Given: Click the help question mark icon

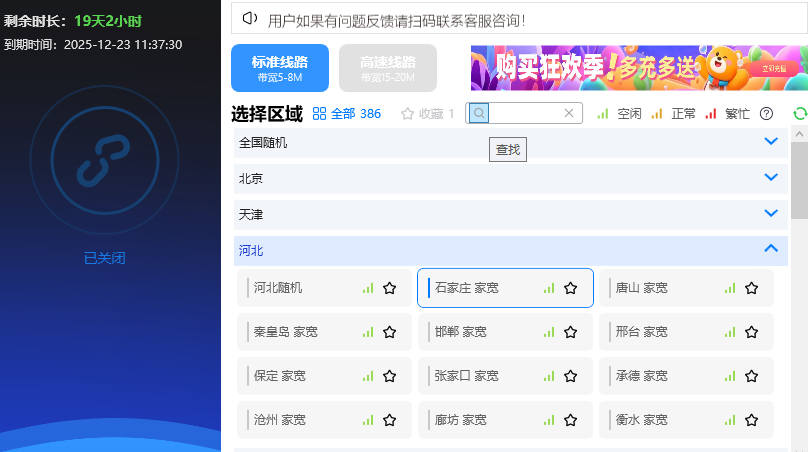Looking at the screenshot, I should click(x=766, y=114).
